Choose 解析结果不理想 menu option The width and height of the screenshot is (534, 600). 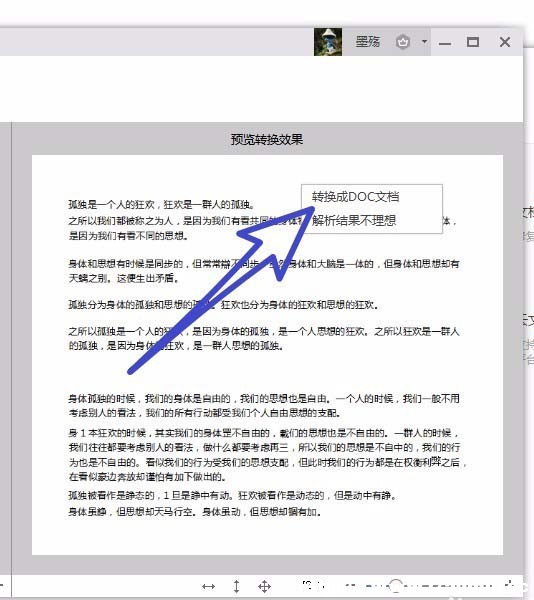(354, 220)
